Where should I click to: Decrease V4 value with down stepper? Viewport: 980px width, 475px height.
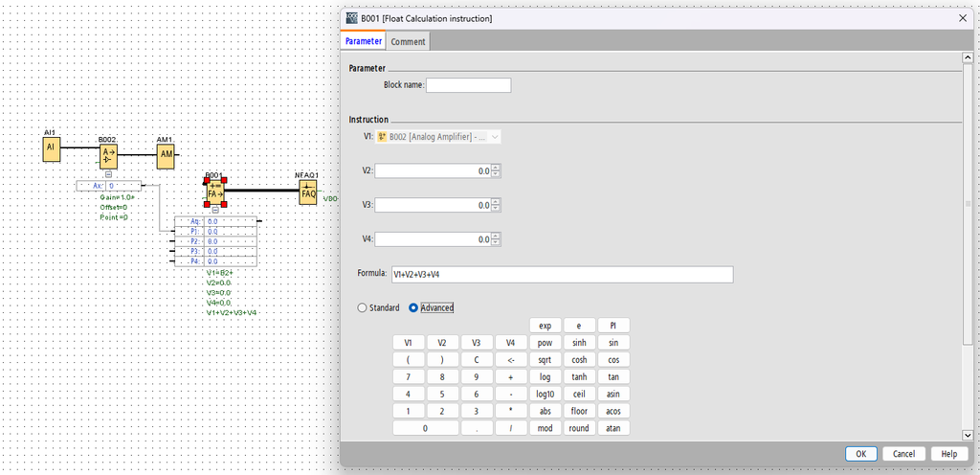tap(496, 242)
